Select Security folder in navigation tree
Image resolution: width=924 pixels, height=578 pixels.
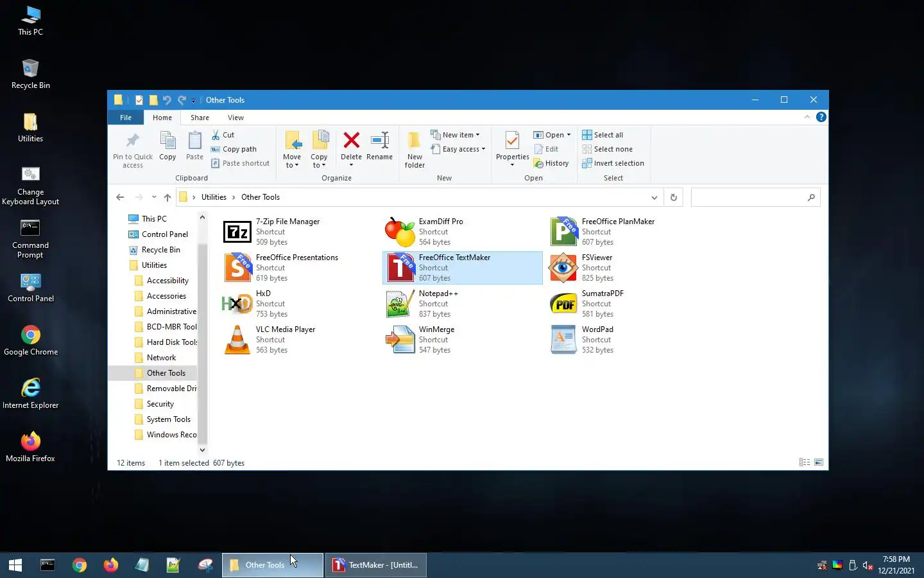[x=153, y=404]
